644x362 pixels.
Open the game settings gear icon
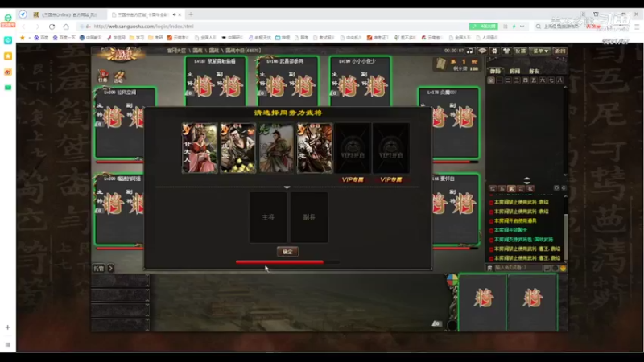point(494,51)
